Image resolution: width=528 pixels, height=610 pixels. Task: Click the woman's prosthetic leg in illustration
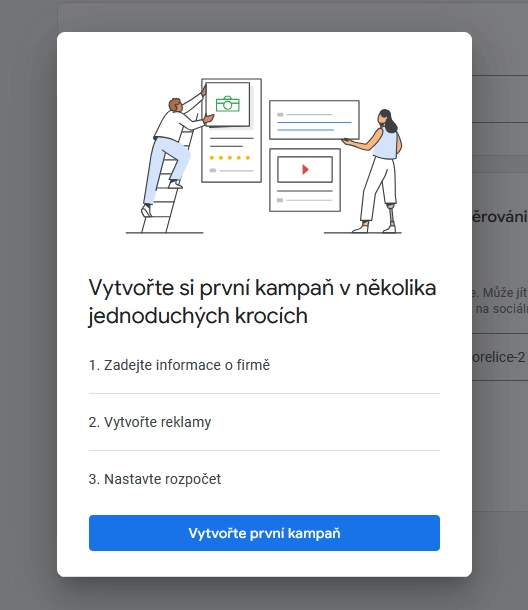click(x=391, y=218)
